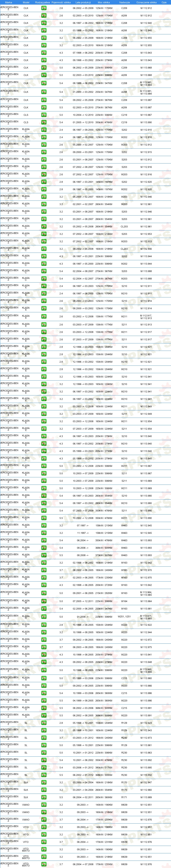Click fuel icon in CLK C209 M 112.912 row
This screenshot has height=868, width=171.
44,8
